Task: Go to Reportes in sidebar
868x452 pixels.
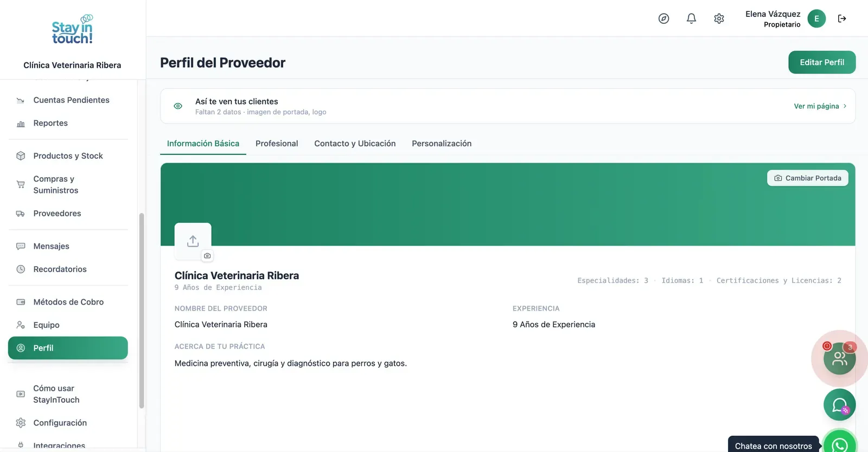Action: pyautogui.click(x=68, y=123)
